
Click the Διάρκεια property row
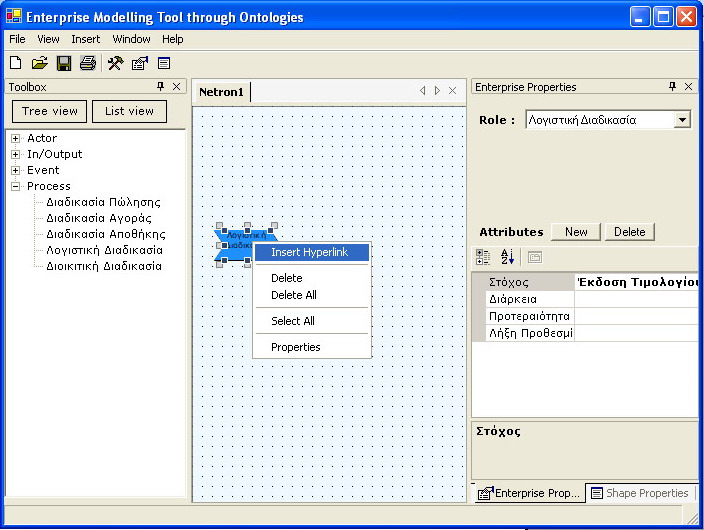point(592,299)
